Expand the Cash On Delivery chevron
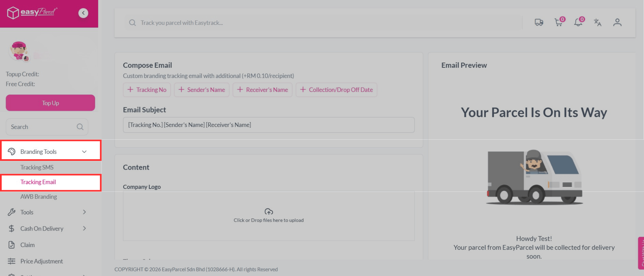644x276 pixels. 84,229
